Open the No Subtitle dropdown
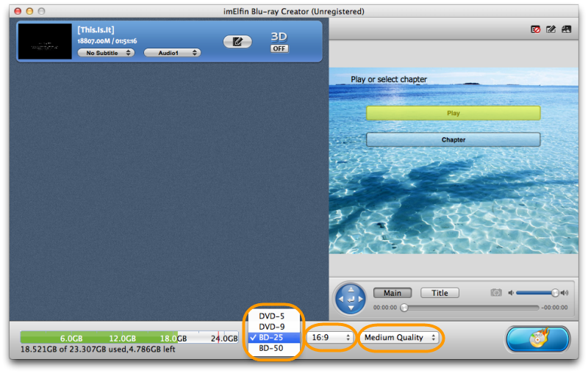The image size is (588, 373). 106,53
